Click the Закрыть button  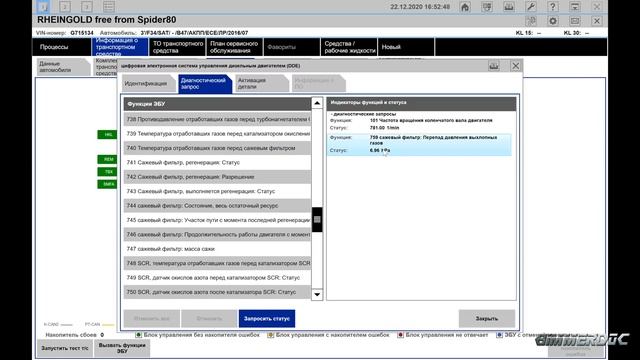click(x=487, y=318)
